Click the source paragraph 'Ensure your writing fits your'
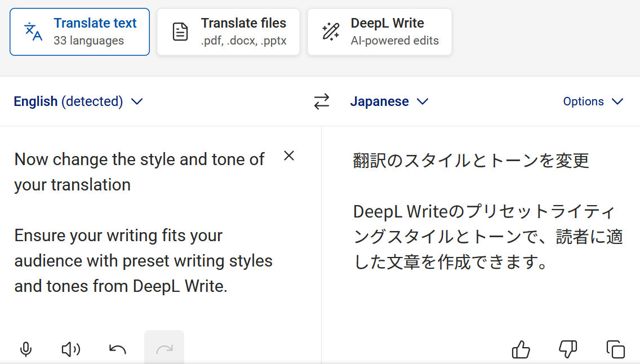640x364 pixels. pos(143,261)
